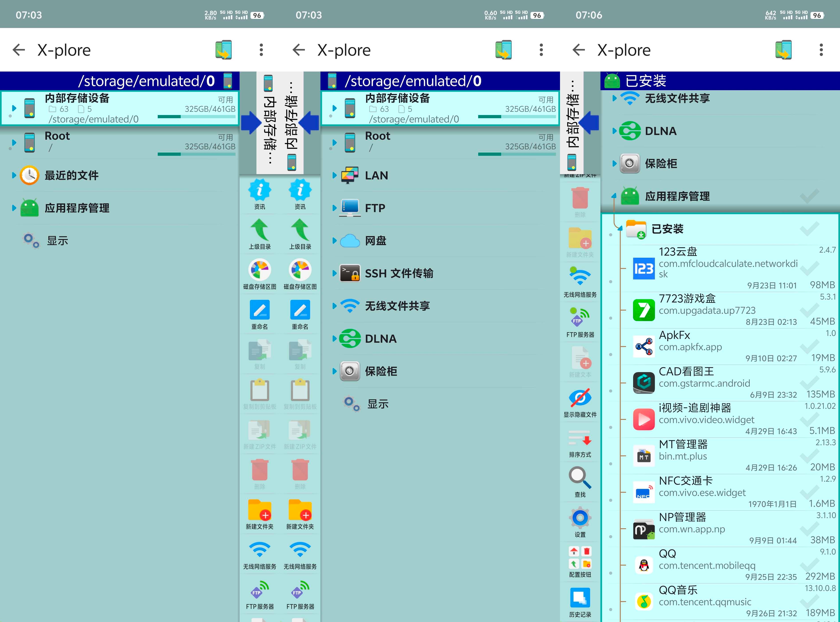The width and height of the screenshot is (840, 622).
Task: Expand the SSH 文件传输 arrow
Action: click(x=334, y=273)
